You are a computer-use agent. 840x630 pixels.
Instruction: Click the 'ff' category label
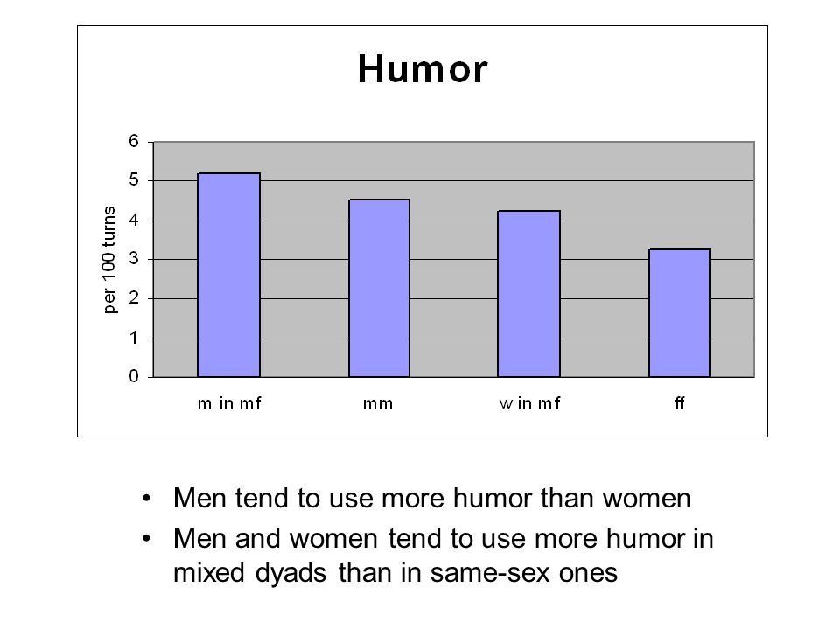coord(679,402)
